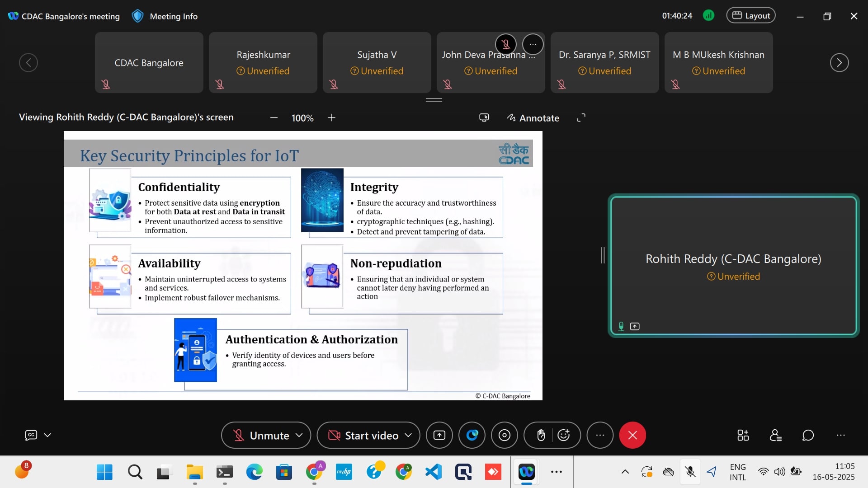The image size is (868, 488).
Task: Open the Apps icon
Action: pos(743,435)
